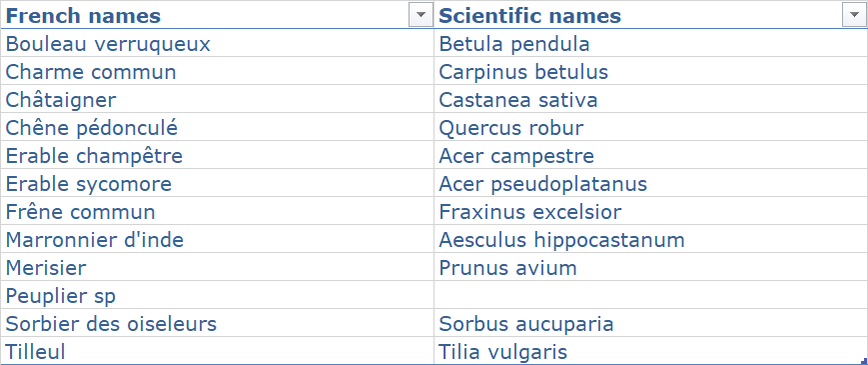Select the Quercus robur cell
868x365 pixels.
click(651, 127)
